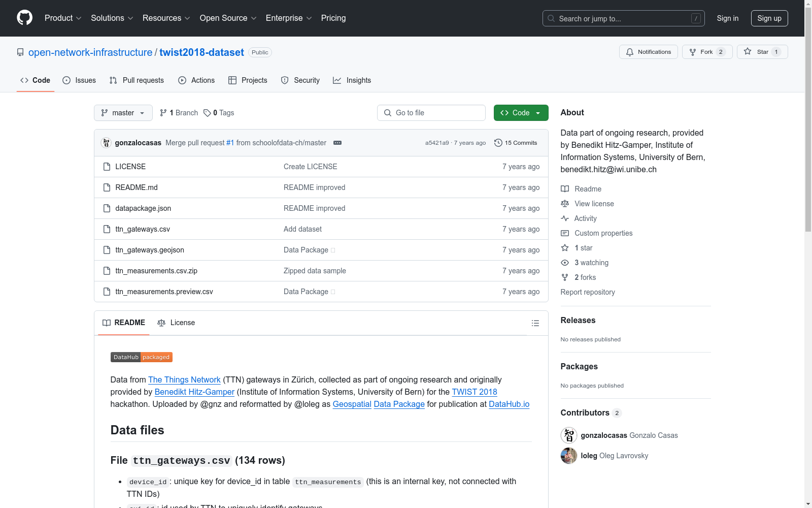This screenshot has width=812, height=508.
Task: Click the datapackage.json file icon
Action: click(x=107, y=208)
